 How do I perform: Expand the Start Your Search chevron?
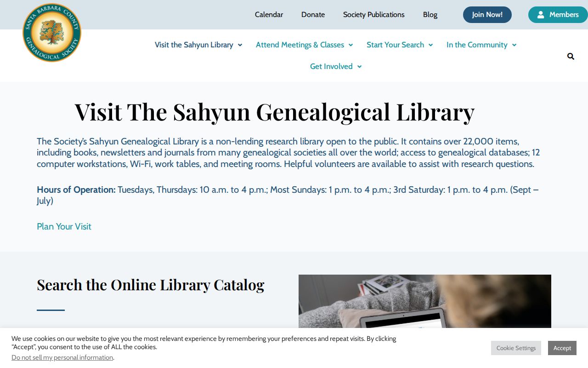pos(430,45)
